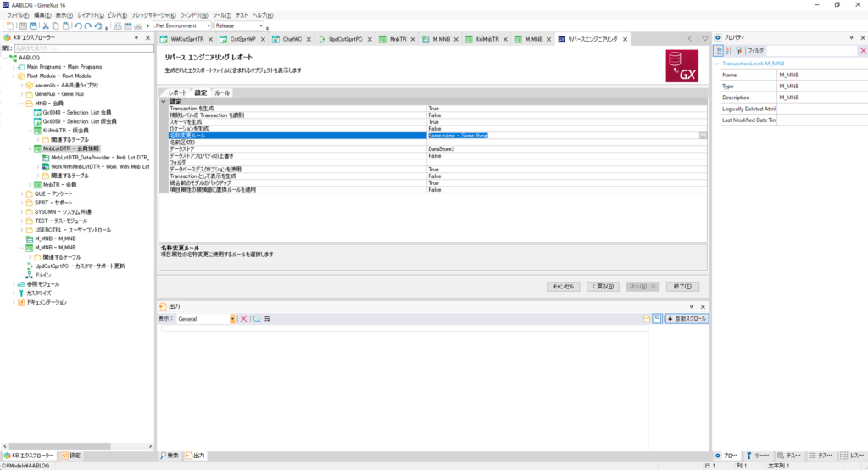Collapse the TransactionLevel: M_MNB group
The height and width of the screenshot is (470, 868).
[717, 64]
